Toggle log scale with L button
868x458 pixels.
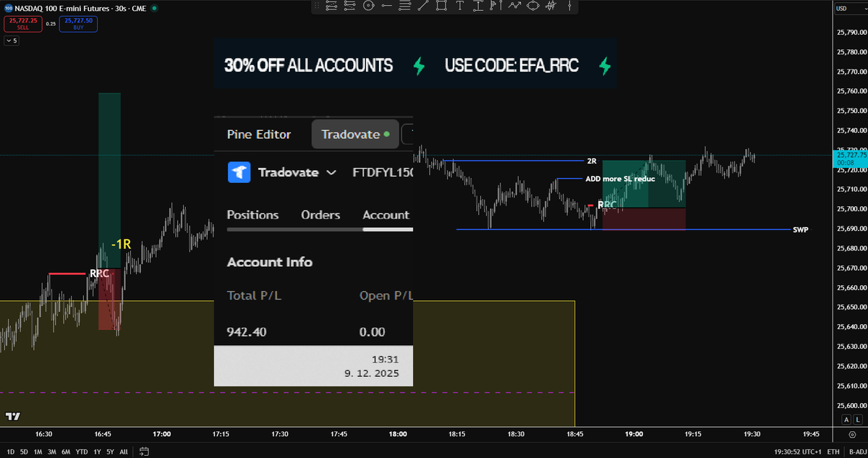[x=858, y=420]
